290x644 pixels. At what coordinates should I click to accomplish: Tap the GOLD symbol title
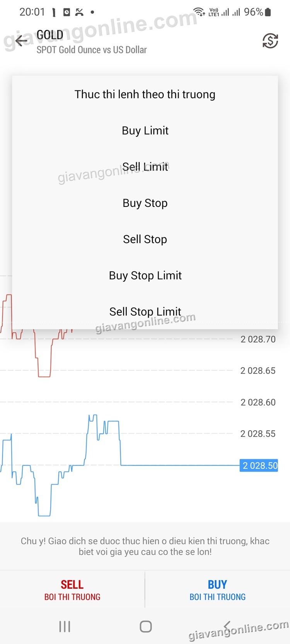click(x=50, y=35)
